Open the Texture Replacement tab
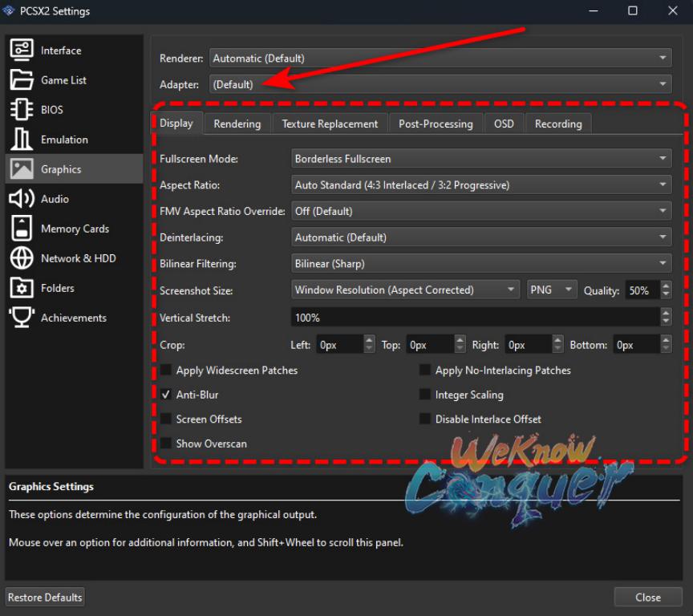693x616 pixels. pyautogui.click(x=330, y=124)
